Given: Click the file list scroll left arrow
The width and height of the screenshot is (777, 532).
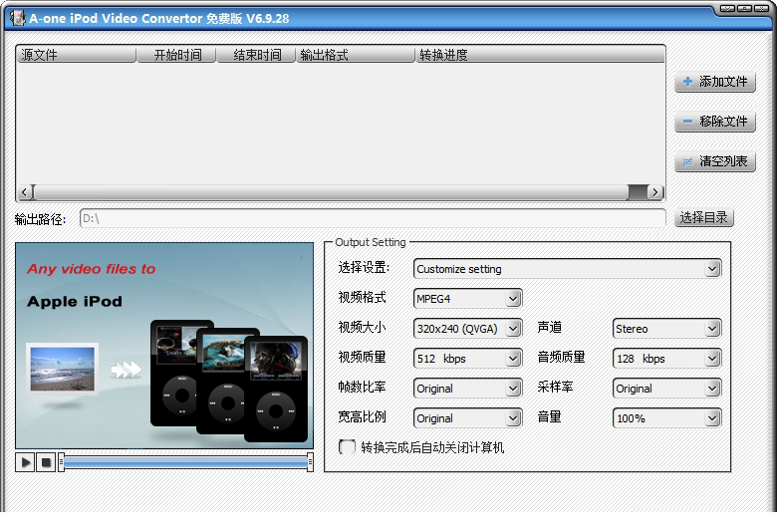Looking at the screenshot, I should pos(25,192).
